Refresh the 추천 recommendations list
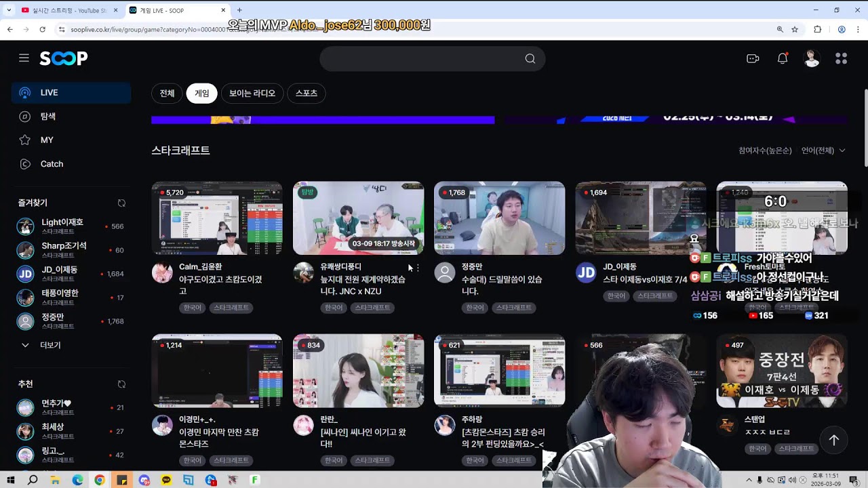Viewport: 868px width, 488px height. pyautogui.click(x=121, y=384)
